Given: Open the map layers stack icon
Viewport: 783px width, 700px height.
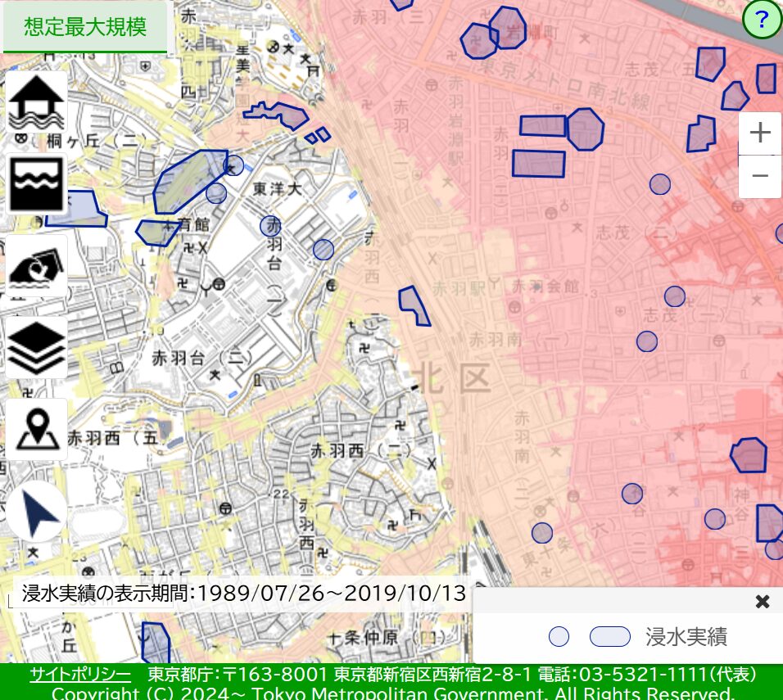Looking at the screenshot, I should click(x=37, y=347).
